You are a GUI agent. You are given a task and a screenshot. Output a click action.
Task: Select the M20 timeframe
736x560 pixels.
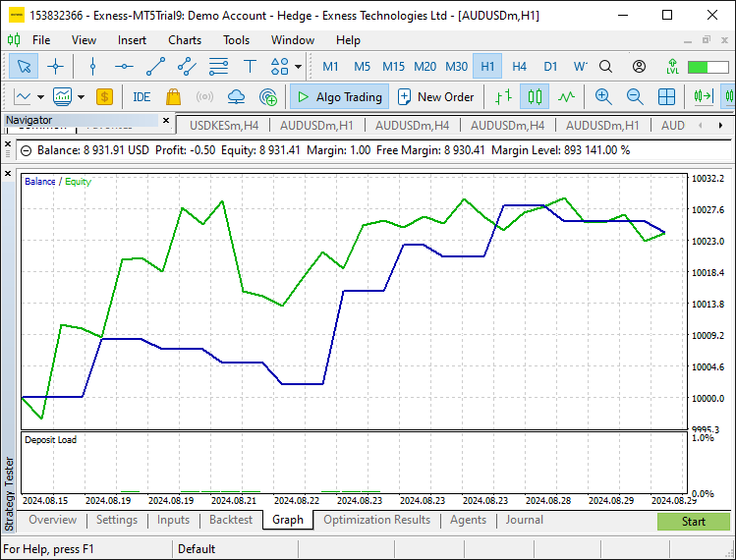425,66
